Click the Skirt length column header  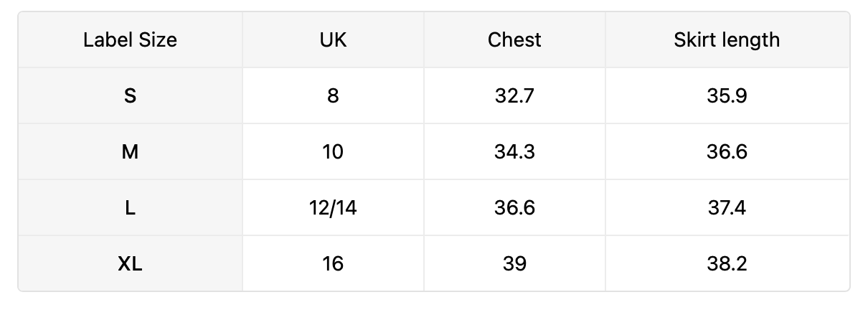coord(727,39)
